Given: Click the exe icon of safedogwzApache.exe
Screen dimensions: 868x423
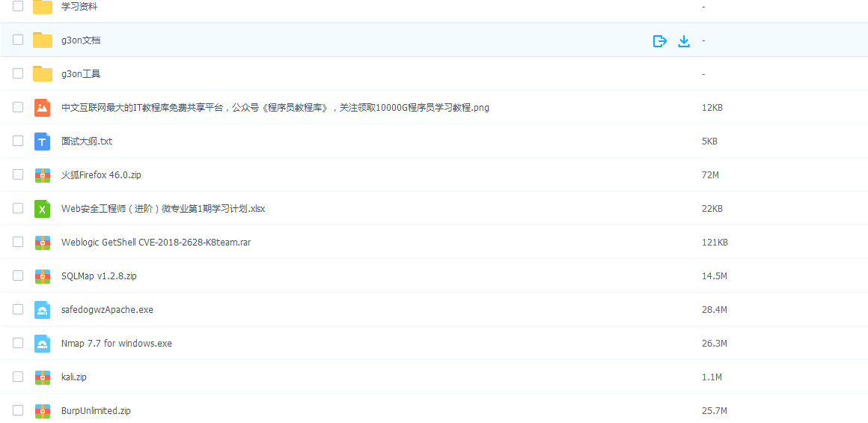Looking at the screenshot, I should point(43,310).
